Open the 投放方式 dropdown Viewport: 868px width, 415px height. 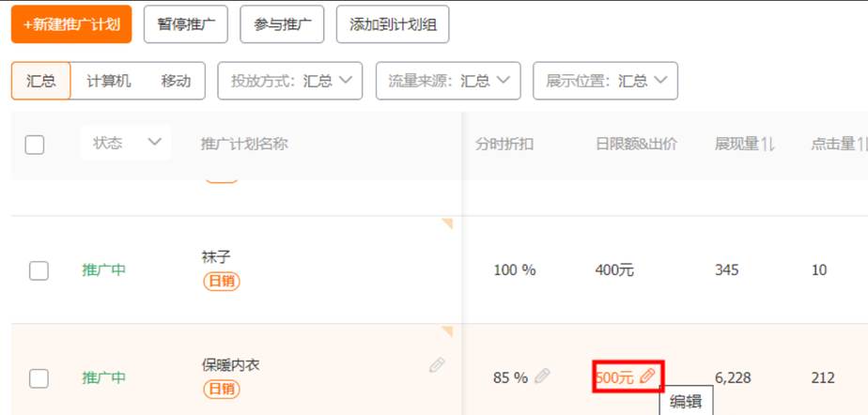point(290,81)
